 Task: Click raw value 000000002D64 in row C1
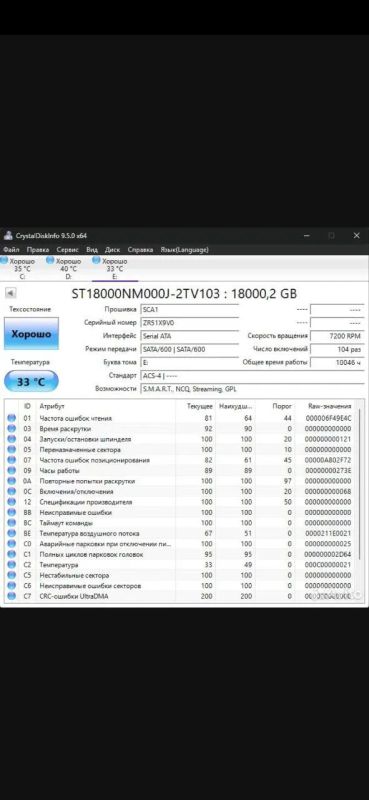pyautogui.click(x=328, y=554)
